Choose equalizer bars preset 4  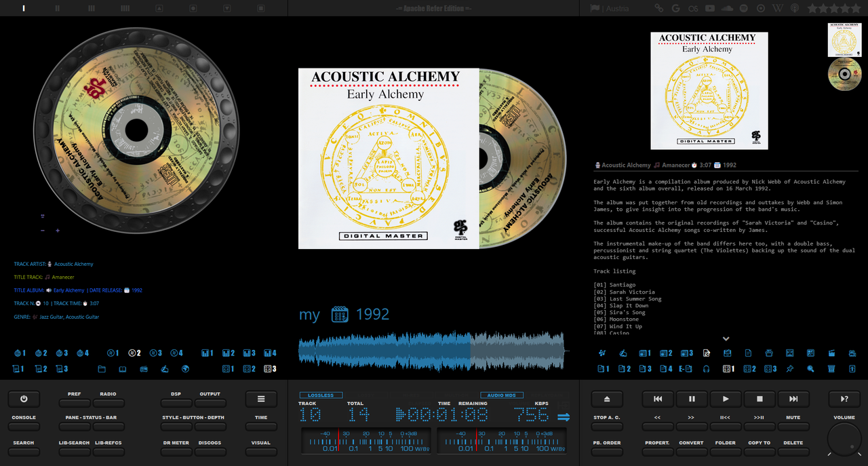[x=270, y=353]
